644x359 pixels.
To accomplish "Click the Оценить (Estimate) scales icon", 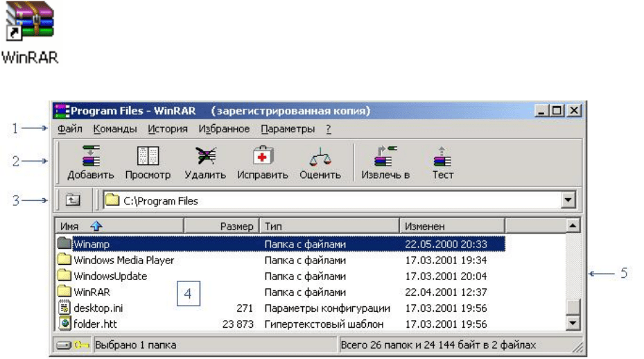I will click(320, 156).
